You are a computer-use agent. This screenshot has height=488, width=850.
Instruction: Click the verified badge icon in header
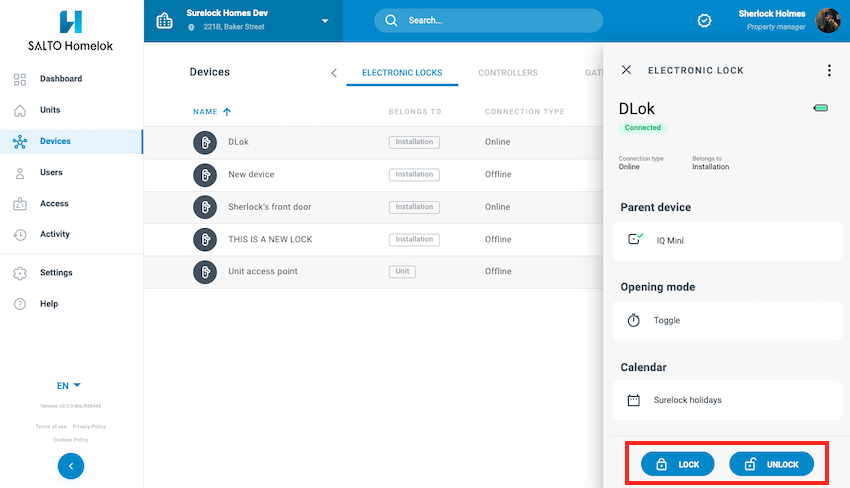click(704, 21)
